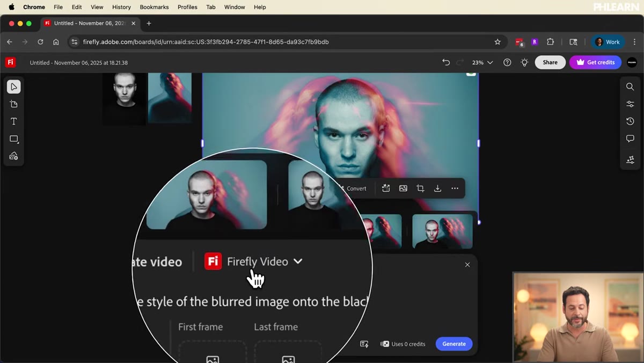Open the help question-mark icon
Viewport: 644px width, 363px height.
point(507,62)
